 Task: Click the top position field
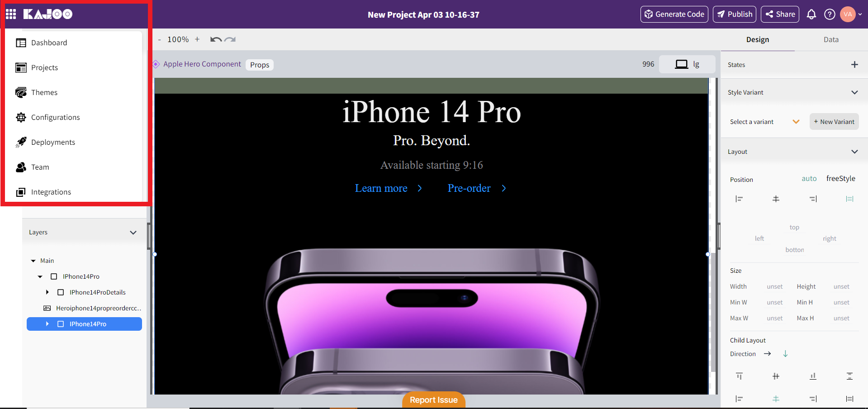click(794, 228)
